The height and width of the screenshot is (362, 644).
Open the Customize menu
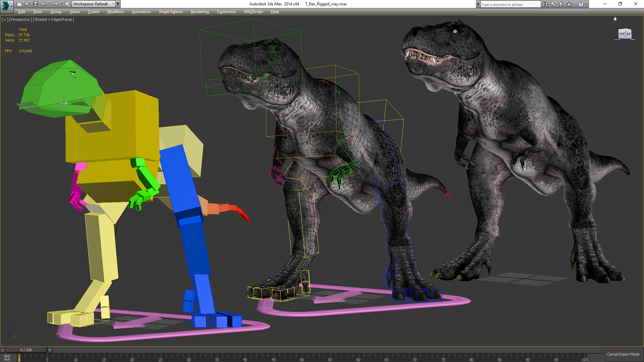[226, 12]
